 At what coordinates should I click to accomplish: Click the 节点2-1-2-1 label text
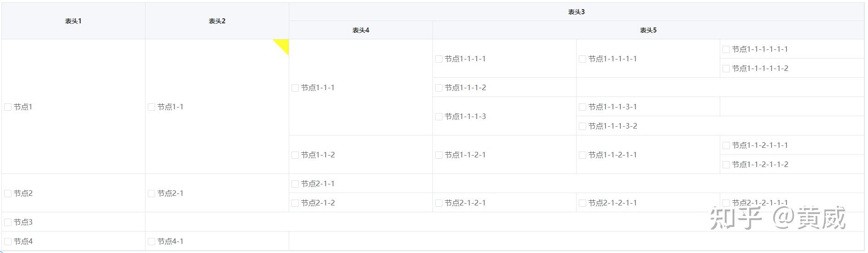465,203
